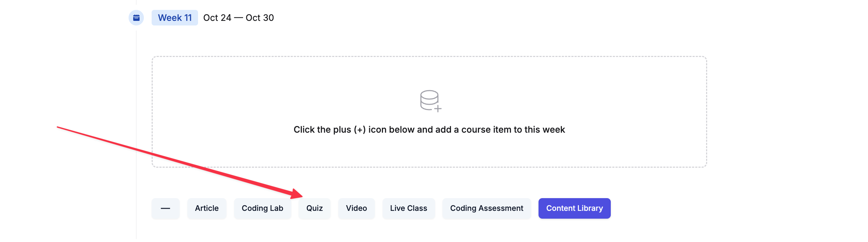This screenshot has width=868, height=242.
Task: Schedule a Live Class item
Action: pyautogui.click(x=408, y=208)
